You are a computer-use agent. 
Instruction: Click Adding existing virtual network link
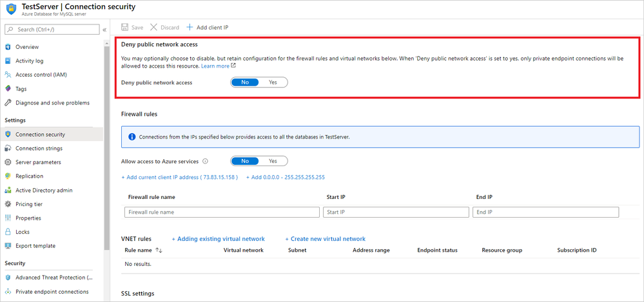click(x=218, y=239)
